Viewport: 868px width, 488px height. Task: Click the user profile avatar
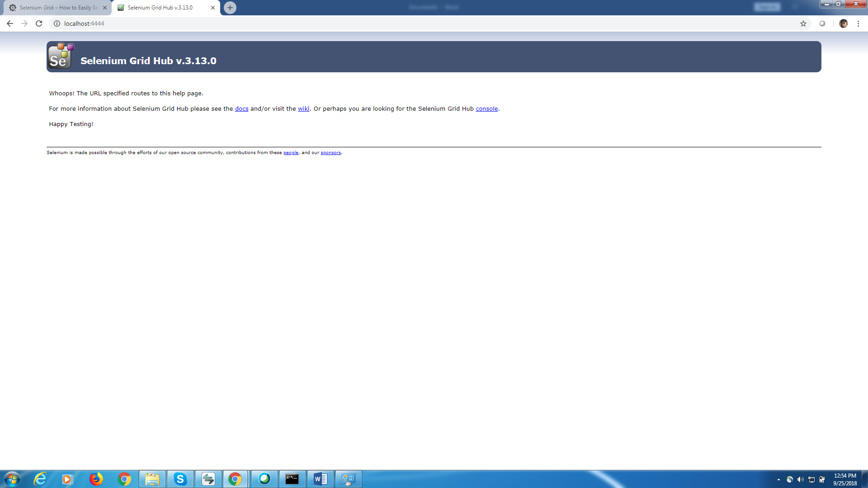(x=843, y=23)
